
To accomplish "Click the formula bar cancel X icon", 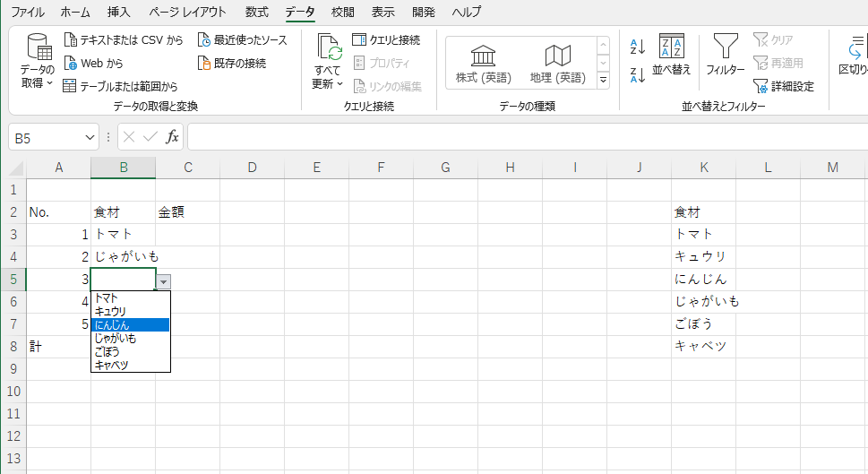I will 129,137.
